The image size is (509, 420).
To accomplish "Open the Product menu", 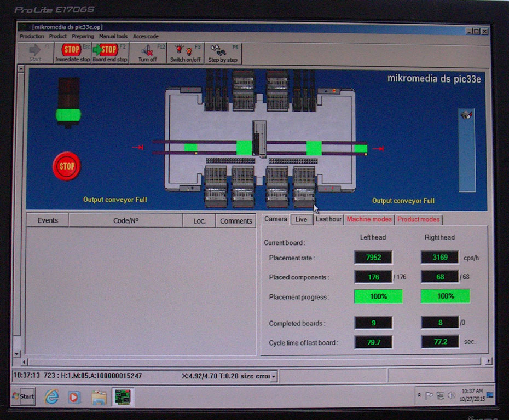I will click(x=58, y=36).
